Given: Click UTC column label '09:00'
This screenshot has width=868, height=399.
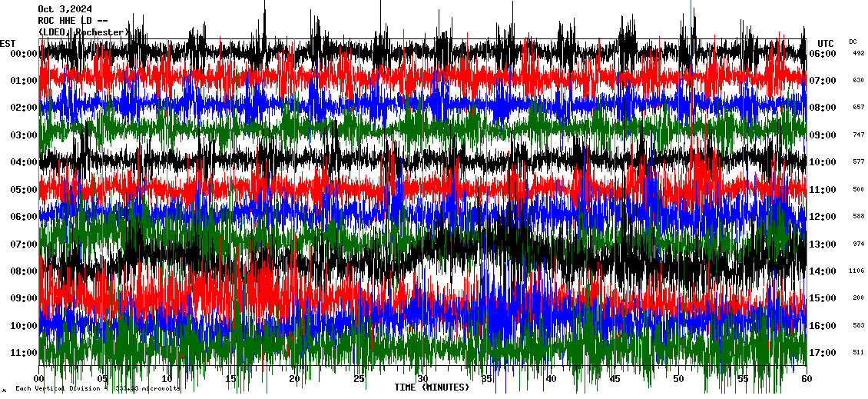Looking at the screenshot, I should click(x=823, y=135).
